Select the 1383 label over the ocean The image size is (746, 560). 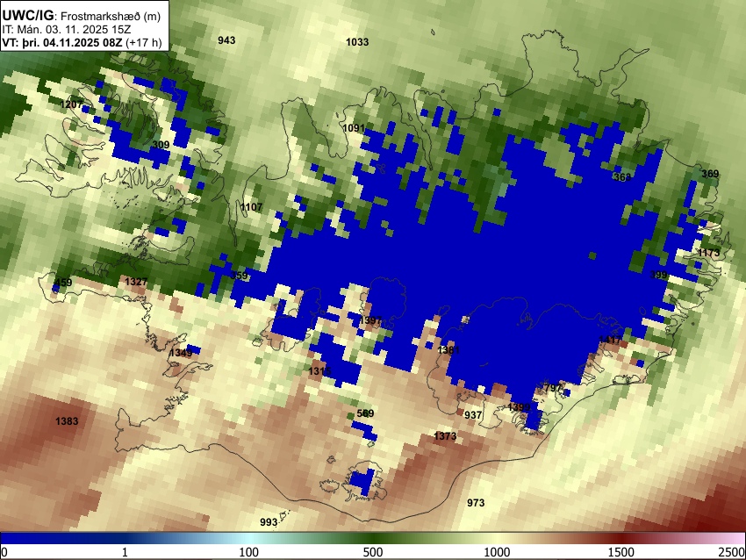tap(67, 421)
